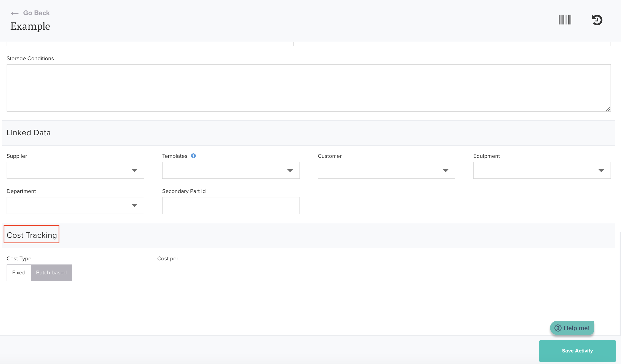Click the Save Activity button
621x364 pixels.
577,351
